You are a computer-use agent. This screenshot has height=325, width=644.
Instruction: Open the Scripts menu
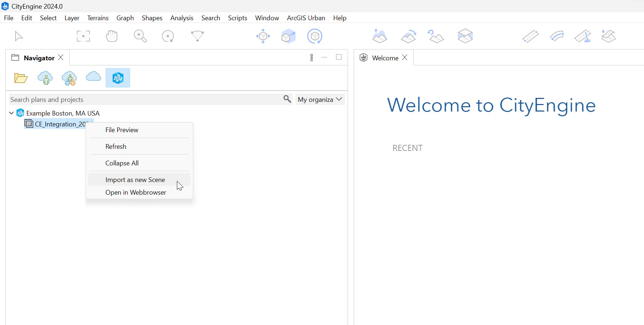[238, 18]
